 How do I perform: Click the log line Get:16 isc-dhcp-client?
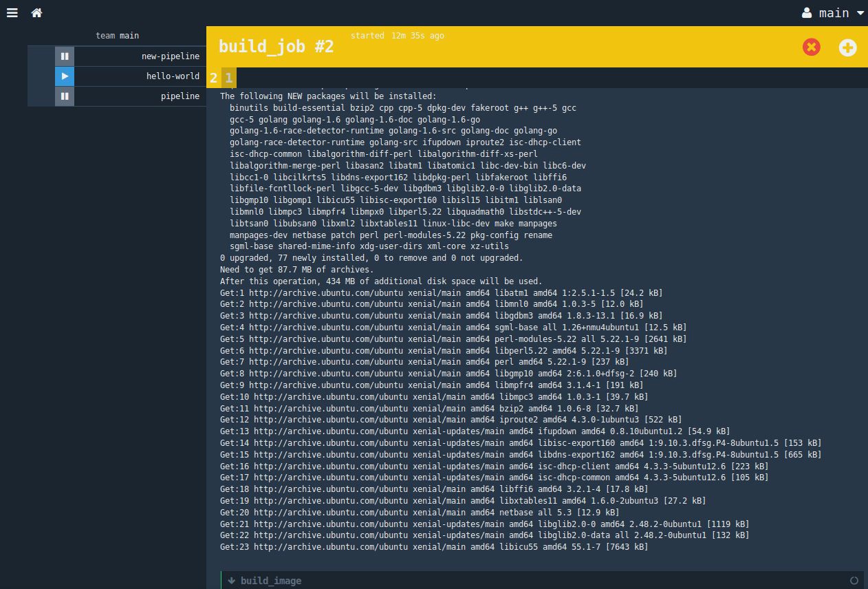(495, 466)
